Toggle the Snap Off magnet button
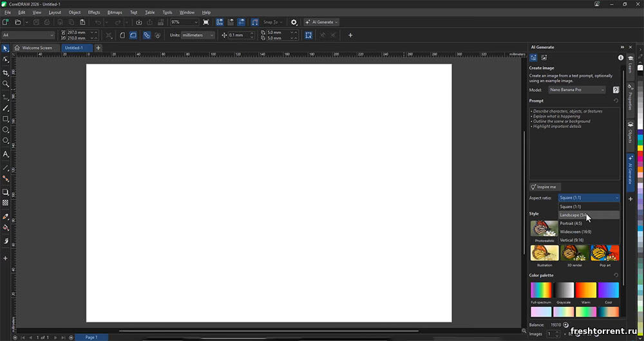 pyautogui.click(x=254, y=22)
